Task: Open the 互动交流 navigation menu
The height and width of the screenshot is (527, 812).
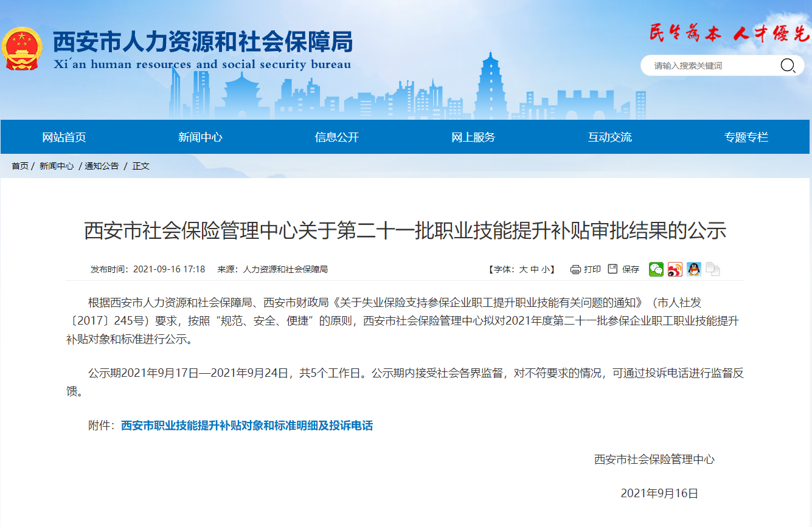Action: [x=610, y=137]
